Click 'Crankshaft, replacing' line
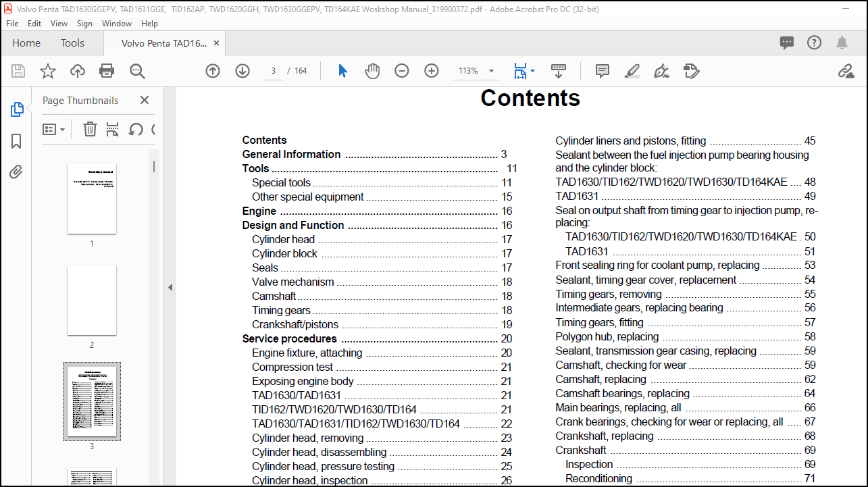 [685, 436]
